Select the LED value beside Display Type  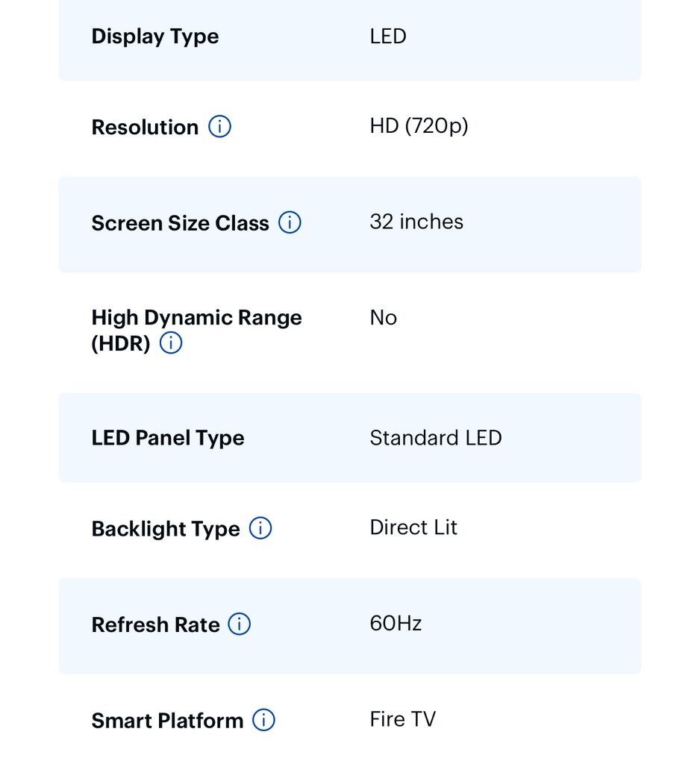(x=388, y=37)
